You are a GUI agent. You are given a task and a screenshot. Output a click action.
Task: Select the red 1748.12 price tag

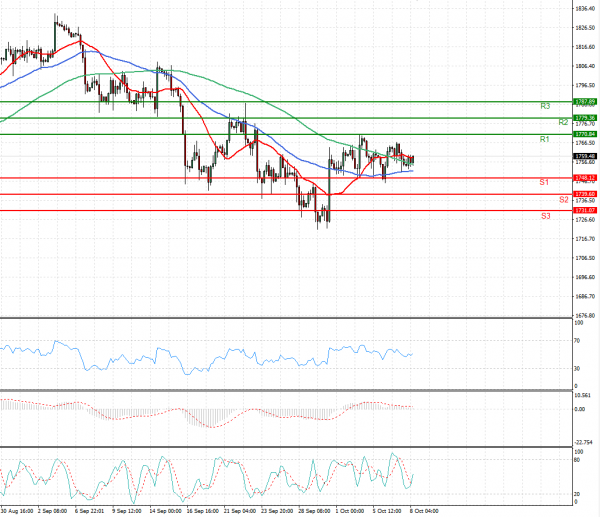coord(585,178)
